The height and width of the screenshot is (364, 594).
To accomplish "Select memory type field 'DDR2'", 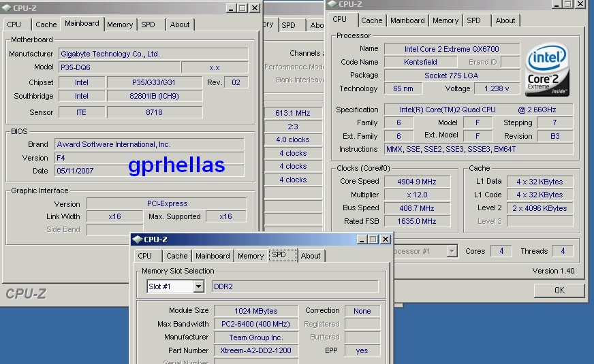I will click(295, 286).
